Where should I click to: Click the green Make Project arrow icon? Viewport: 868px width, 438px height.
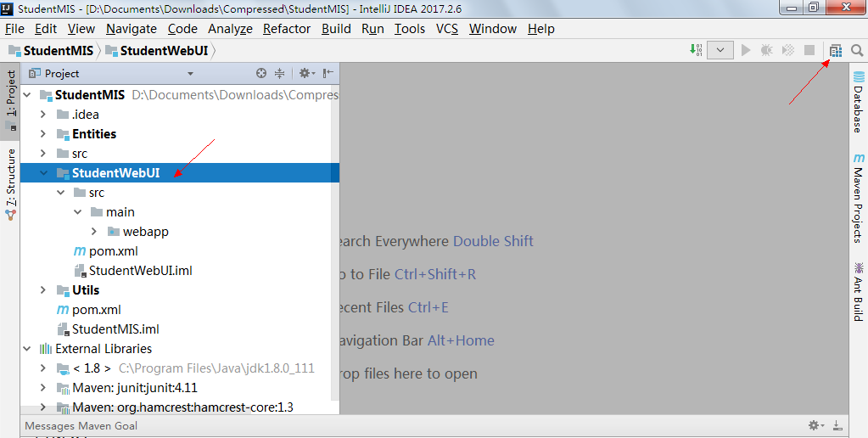[x=696, y=50]
